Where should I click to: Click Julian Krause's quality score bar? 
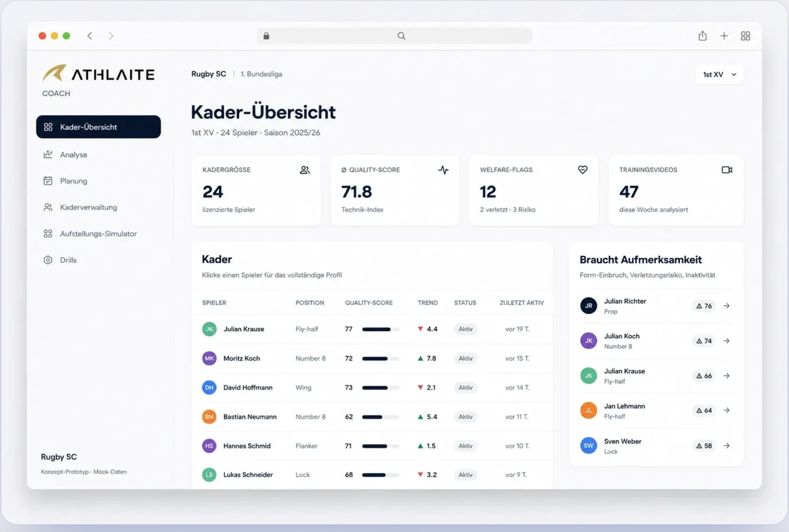(381, 329)
